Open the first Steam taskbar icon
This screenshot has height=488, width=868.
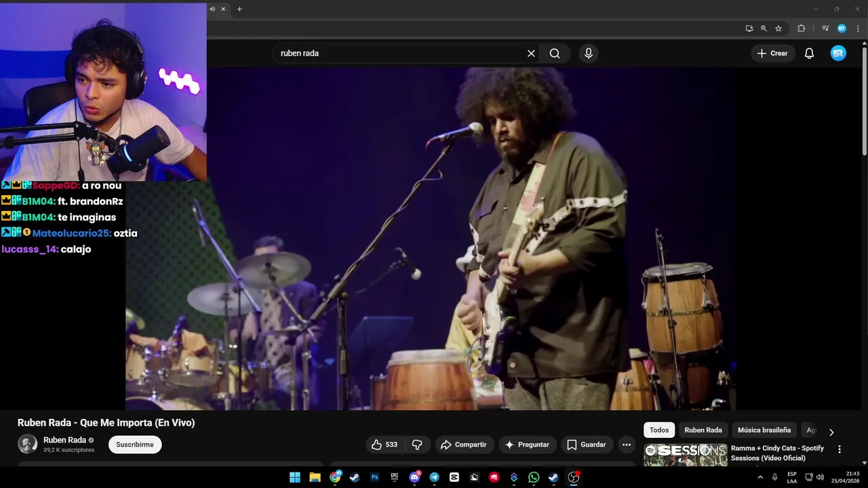[355, 477]
